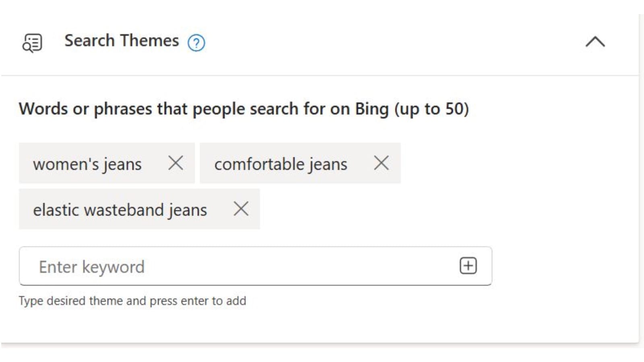Delete the "comfortable jeans" search theme

coord(381,163)
